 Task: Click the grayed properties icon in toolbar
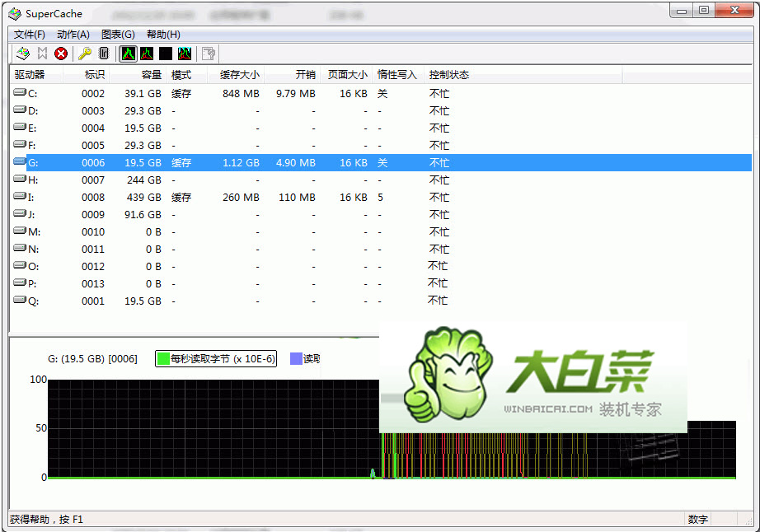[x=209, y=54]
